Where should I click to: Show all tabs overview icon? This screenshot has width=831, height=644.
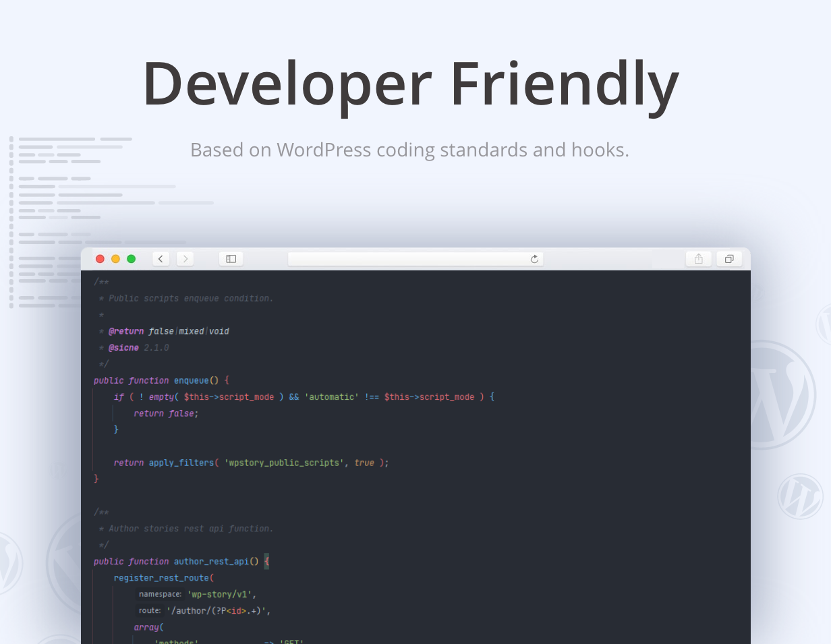[x=729, y=259]
